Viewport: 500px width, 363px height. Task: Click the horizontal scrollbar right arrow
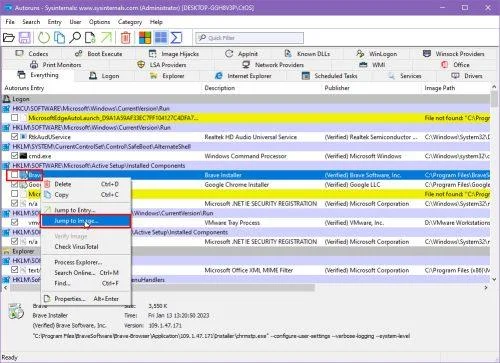tap(486, 287)
